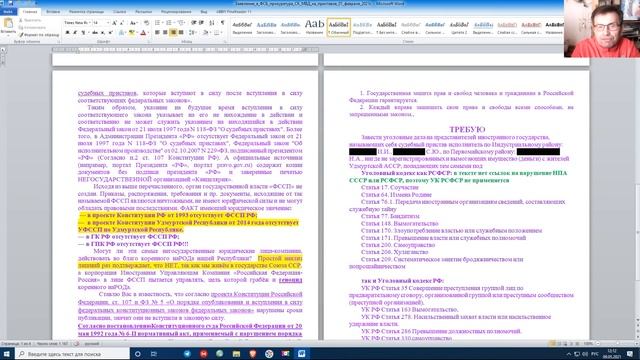Open the Font dialog launcher

click(x=149, y=42)
